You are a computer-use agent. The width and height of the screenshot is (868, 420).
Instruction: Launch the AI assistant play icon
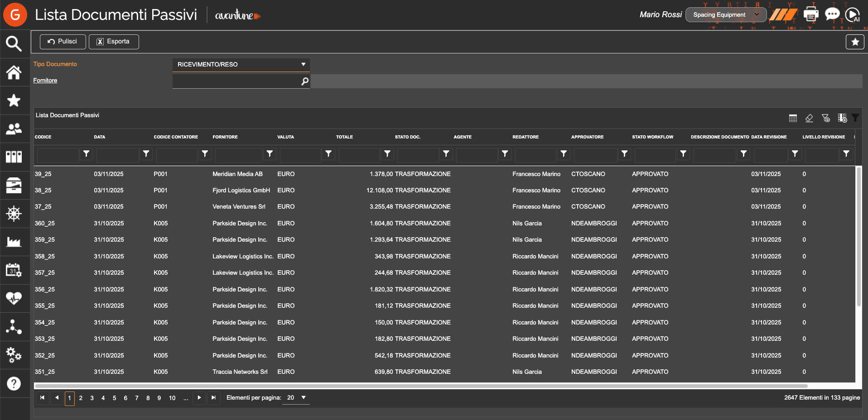pyautogui.click(x=853, y=14)
